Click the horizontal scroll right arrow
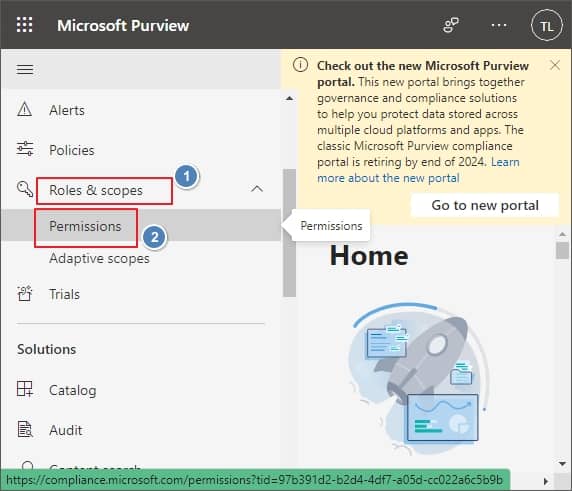 [546, 481]
